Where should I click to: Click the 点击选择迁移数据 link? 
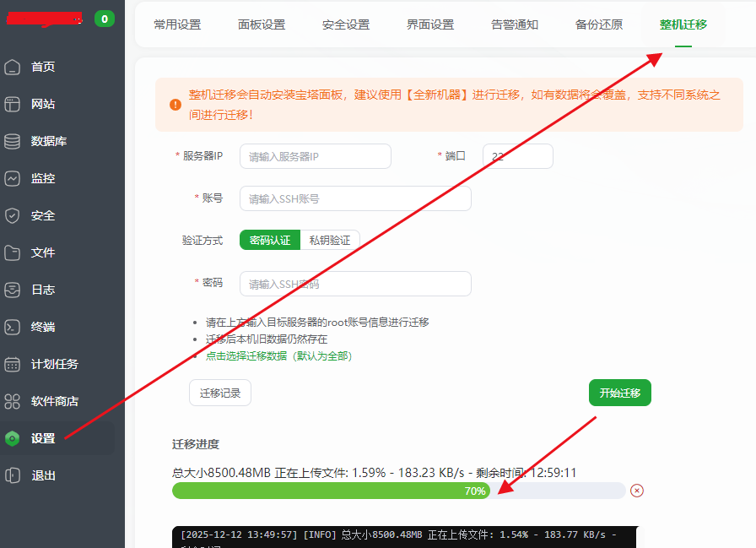point(278,355)
